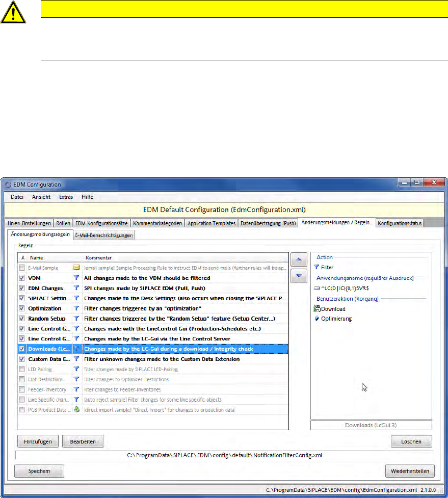448x498 pixels.
Task: Select the 'Changes made by the LC-Gui via the Line Control Server' row
Action: point(153,338)
